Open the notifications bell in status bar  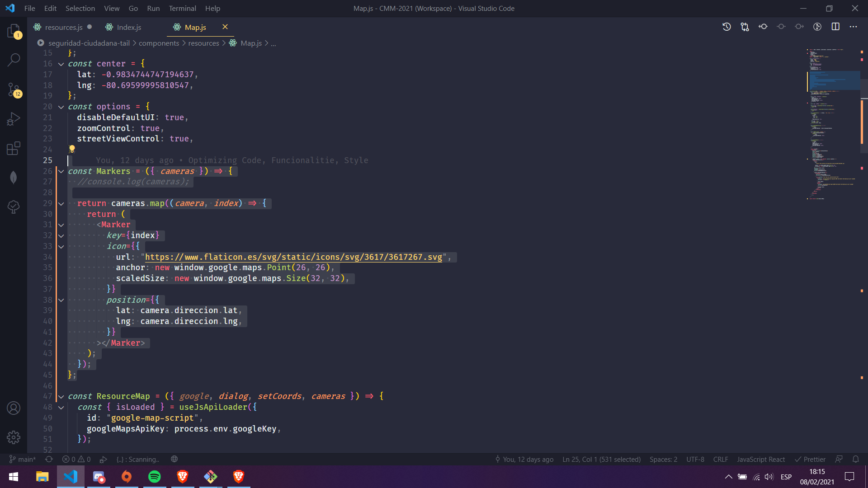[856, 459]
